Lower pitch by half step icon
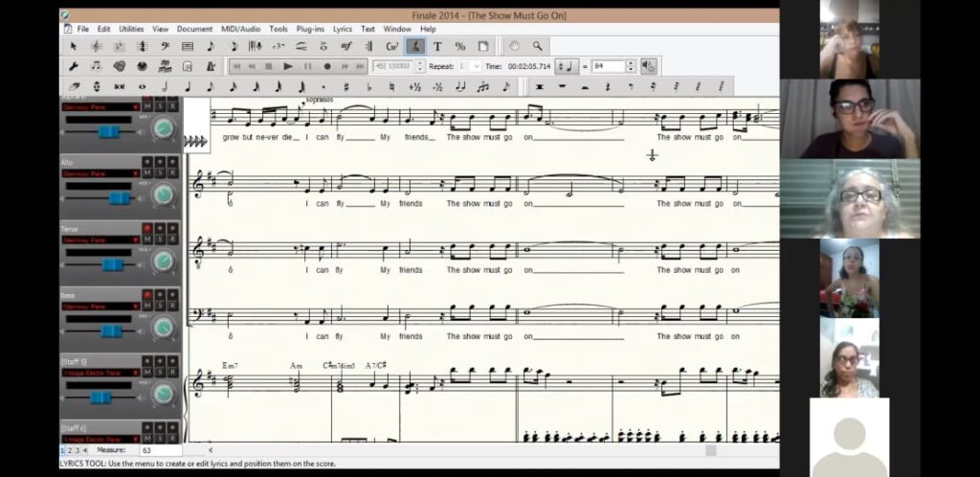 437,87
